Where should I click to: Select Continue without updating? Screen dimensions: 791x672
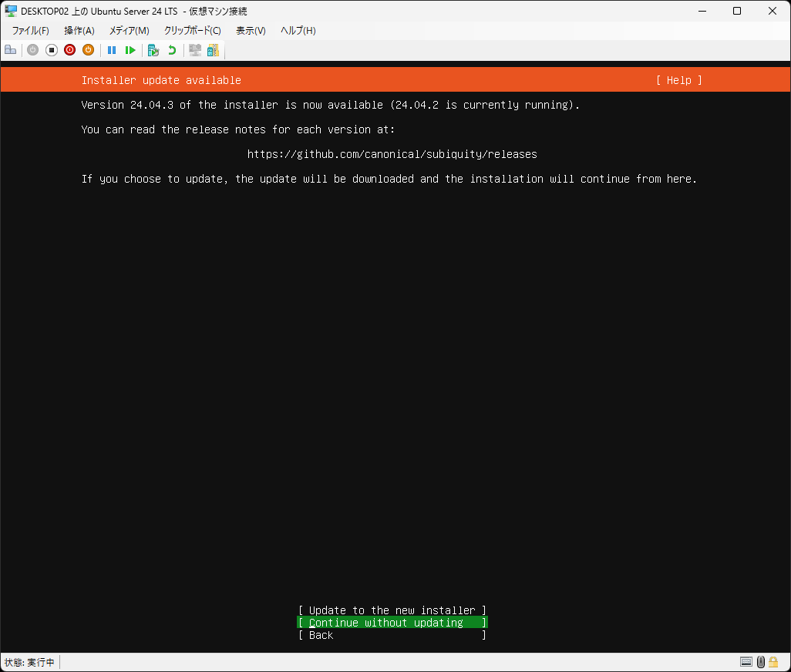click(x=392, y=623)
